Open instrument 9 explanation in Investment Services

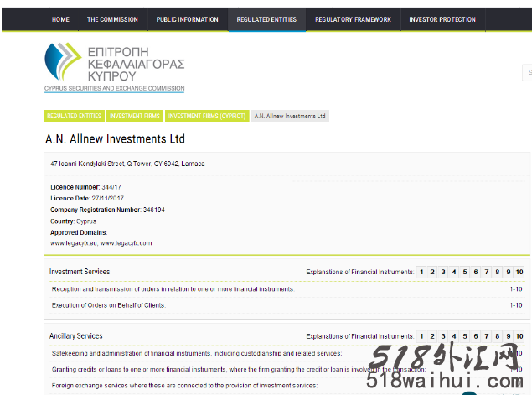point(509,272)
